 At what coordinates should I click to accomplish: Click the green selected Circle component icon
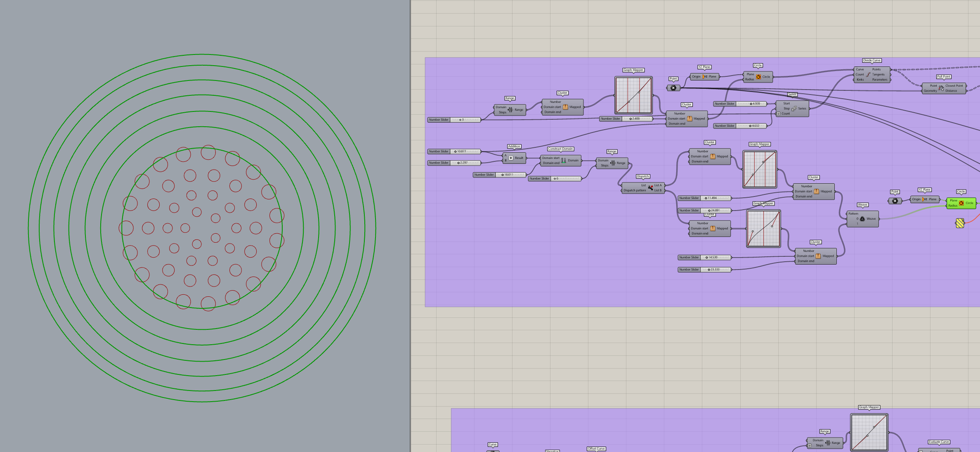[x=961, y=203]
